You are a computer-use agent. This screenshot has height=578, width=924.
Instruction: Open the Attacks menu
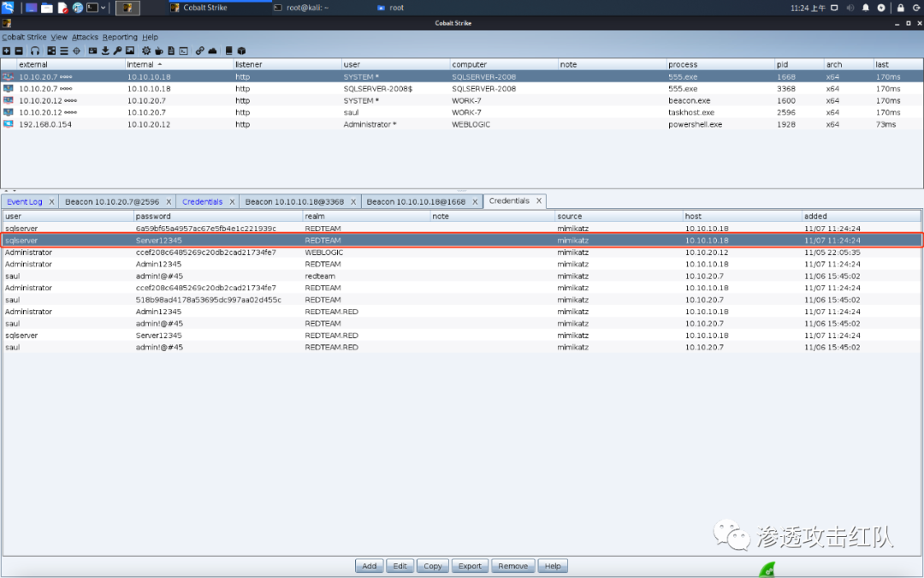85,38
